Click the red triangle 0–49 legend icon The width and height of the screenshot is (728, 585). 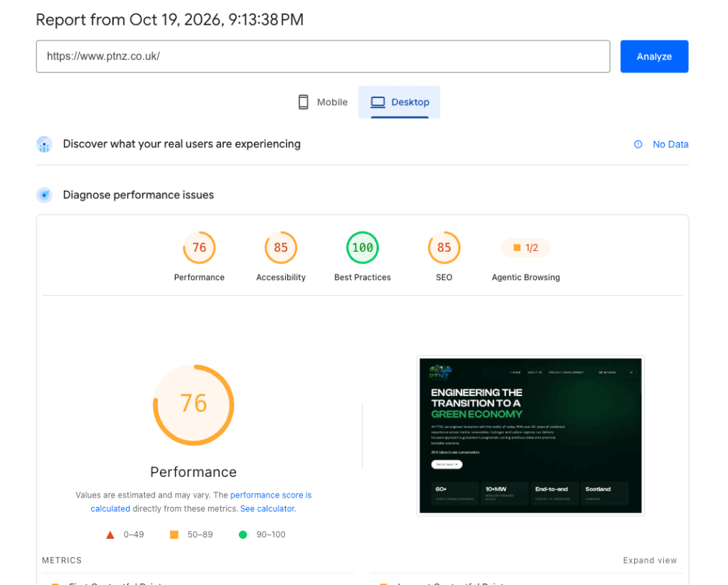[x=110, y=535]
